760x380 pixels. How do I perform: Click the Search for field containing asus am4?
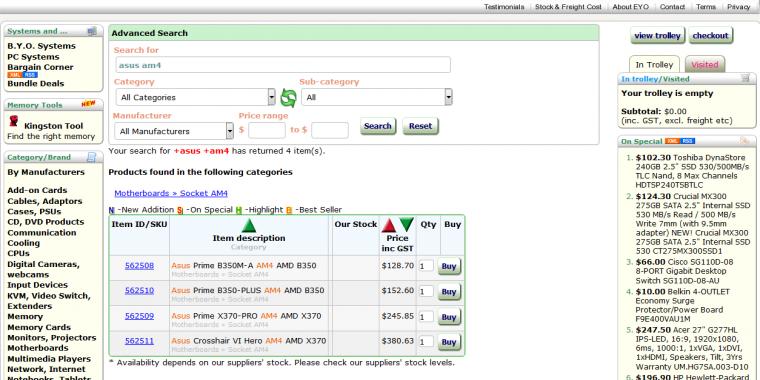pos(283,65)
